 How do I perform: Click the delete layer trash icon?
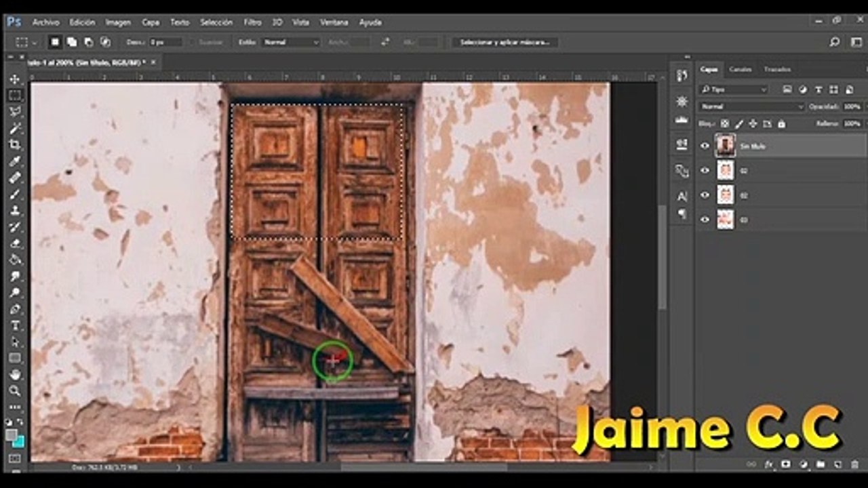(854, 464)
